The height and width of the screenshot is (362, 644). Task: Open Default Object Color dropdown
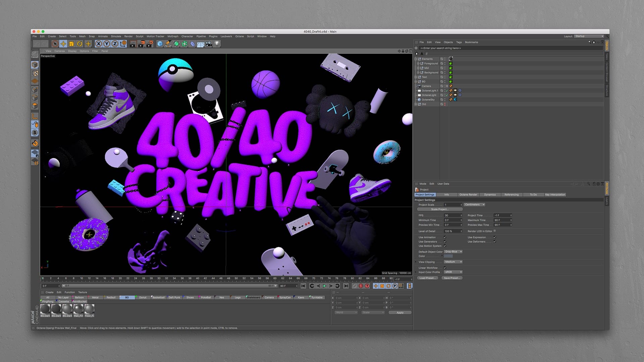pyautogui.click(x=453, y=252)
